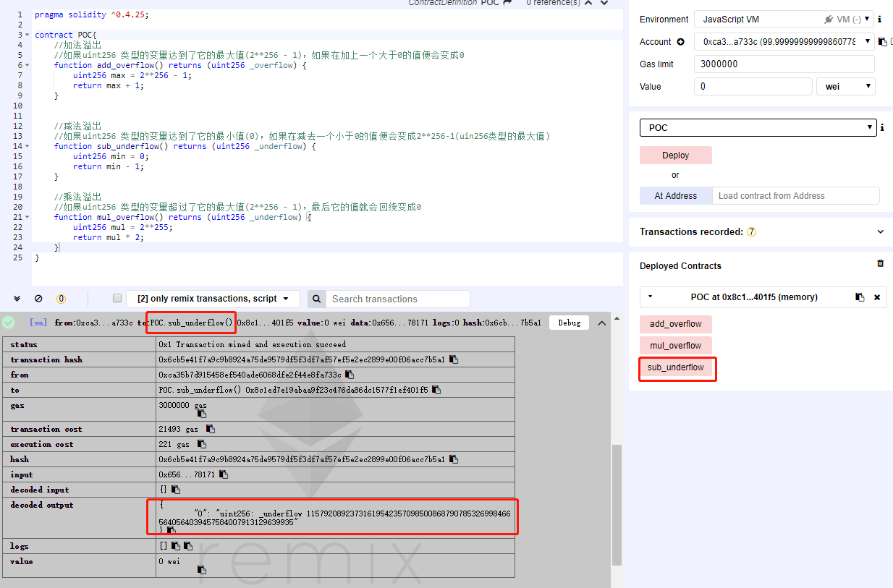This screenshot has height=588, width=893.
Task: Copy the transaction hash value
Action: pyautogui.click(x=453, y=359)
